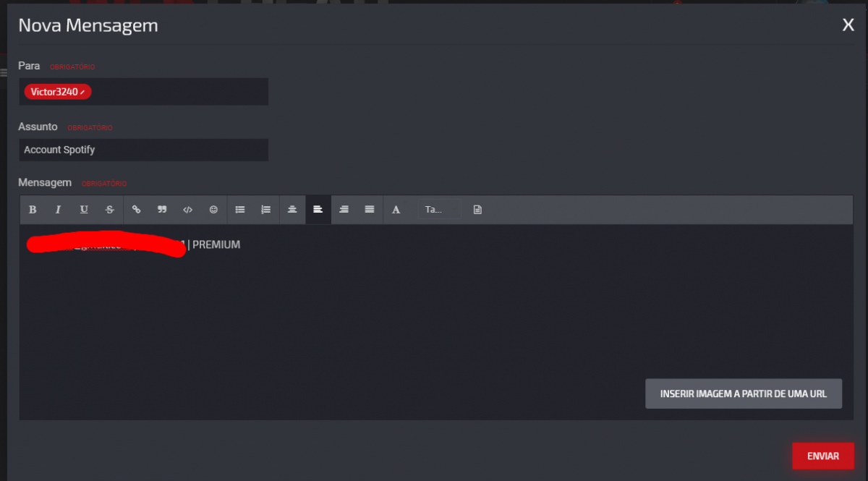
Task: Insert a hyperlink with the link icon
Action: pyautogui.click(x=136, y=210)
